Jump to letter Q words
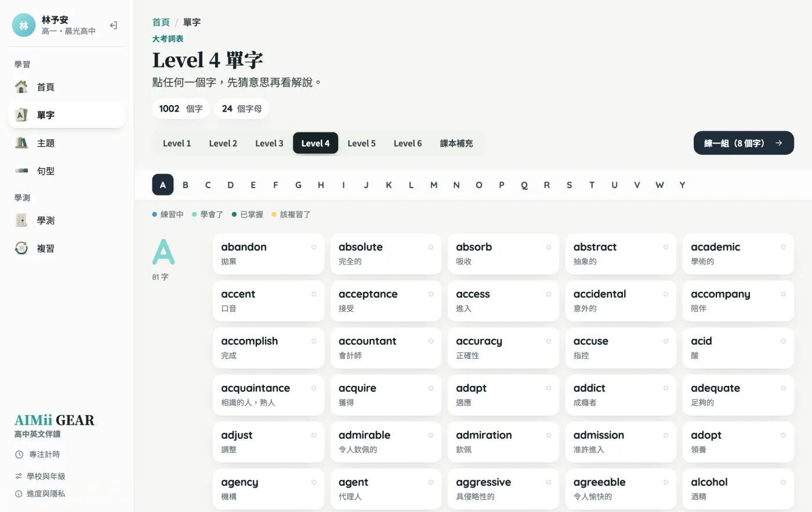The height and width of the screenshot is (512, 812). pyautogui.click(x=524, y=185)
